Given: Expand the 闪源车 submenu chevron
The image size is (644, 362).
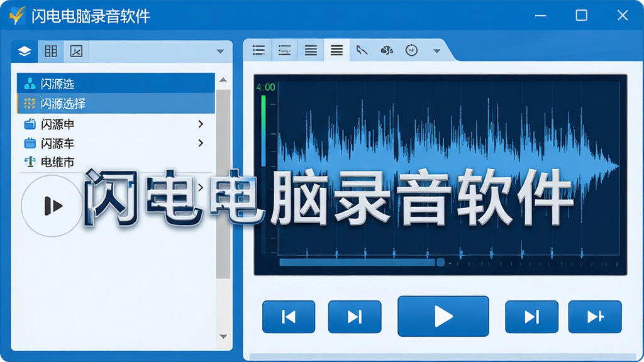Looking at the screenshot, I should tap(201, 143).
